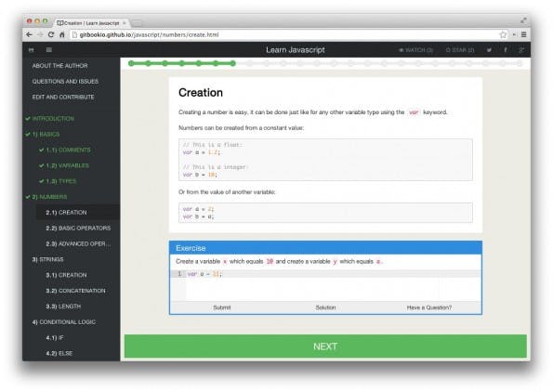Go forward with the browser forward arrow
Screen dimensions: 553x392
click(x=40, y=34)
